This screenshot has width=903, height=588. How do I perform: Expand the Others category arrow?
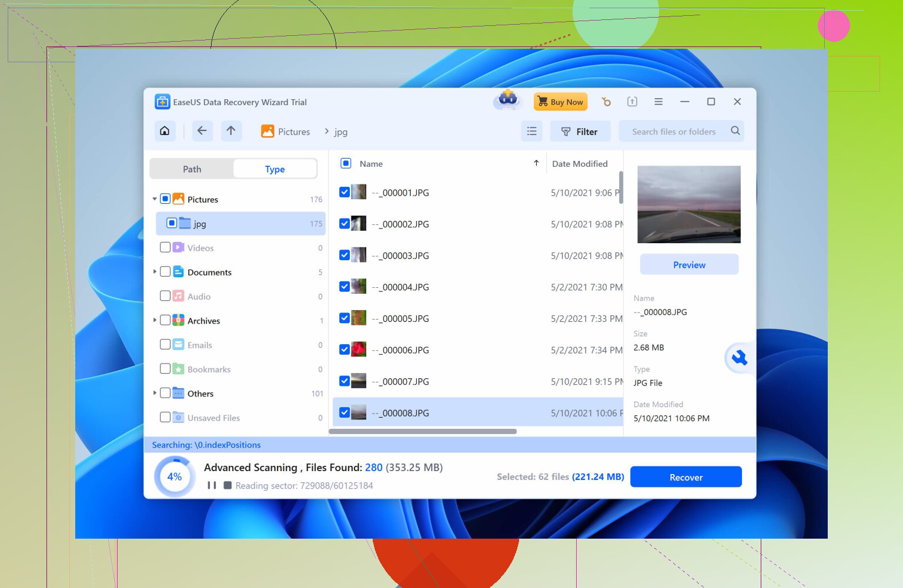pos(155,393)
